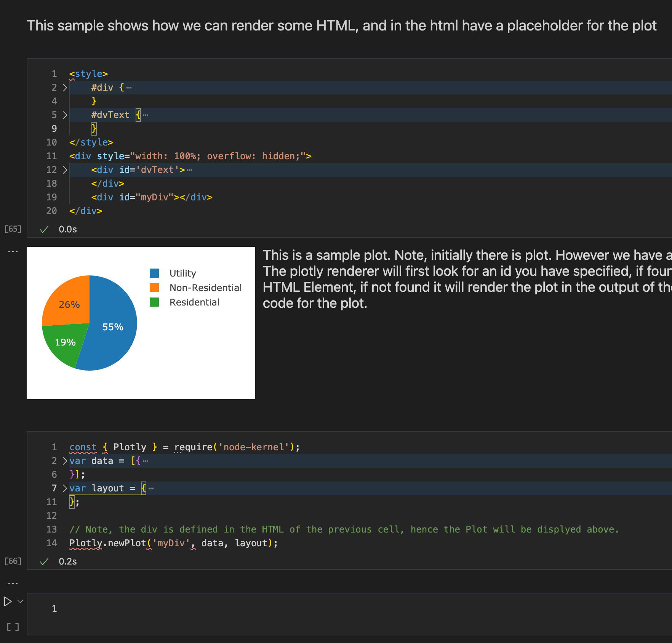This screenshot has width=672, height=643.
Task: Open output options ellipsis beside pie chart
Action: tap(13, 251)
